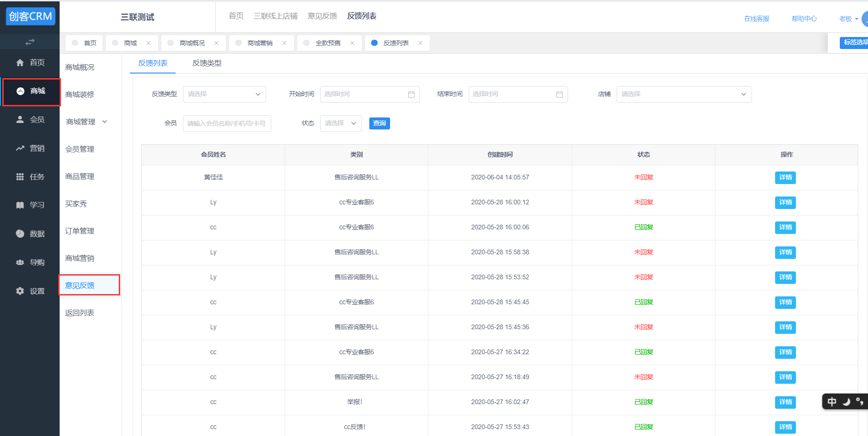This screenshot has height=436, width=868.
Task: Switch to the 反馈类型 tab
Action: point(207,63)
